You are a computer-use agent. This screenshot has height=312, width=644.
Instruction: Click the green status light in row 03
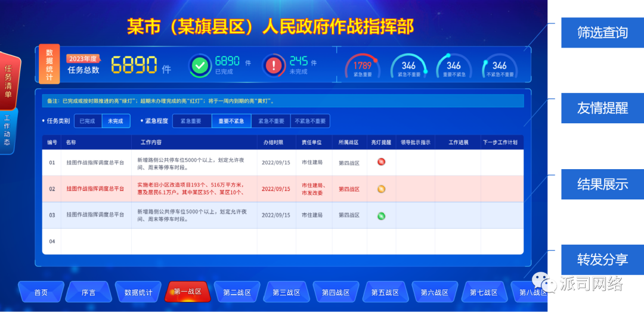[x=381, y=216]
